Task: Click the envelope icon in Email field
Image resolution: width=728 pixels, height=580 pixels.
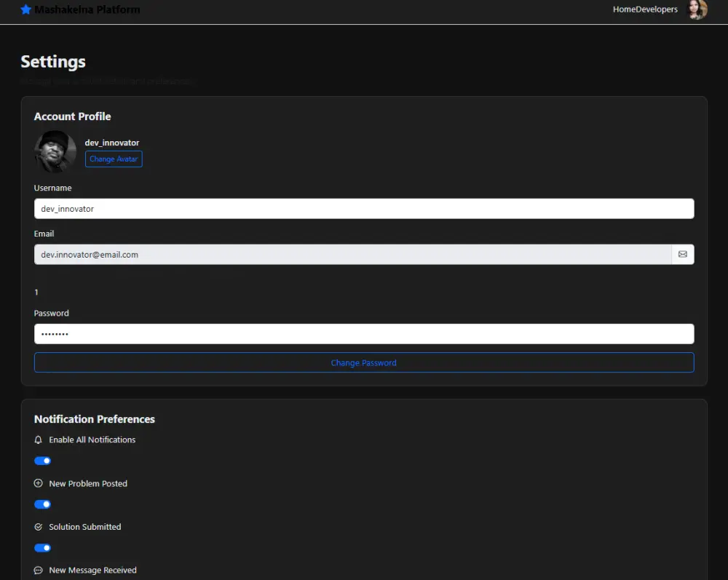Action: (683, 254)
